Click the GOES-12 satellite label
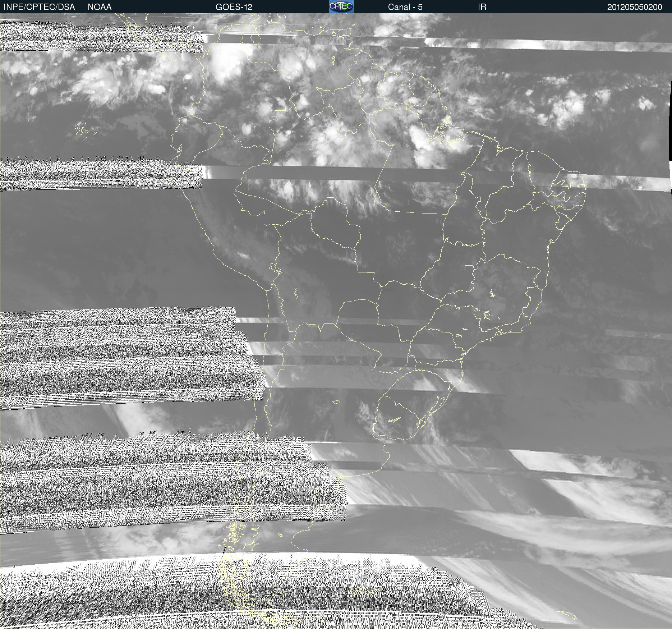 point(234,7)
